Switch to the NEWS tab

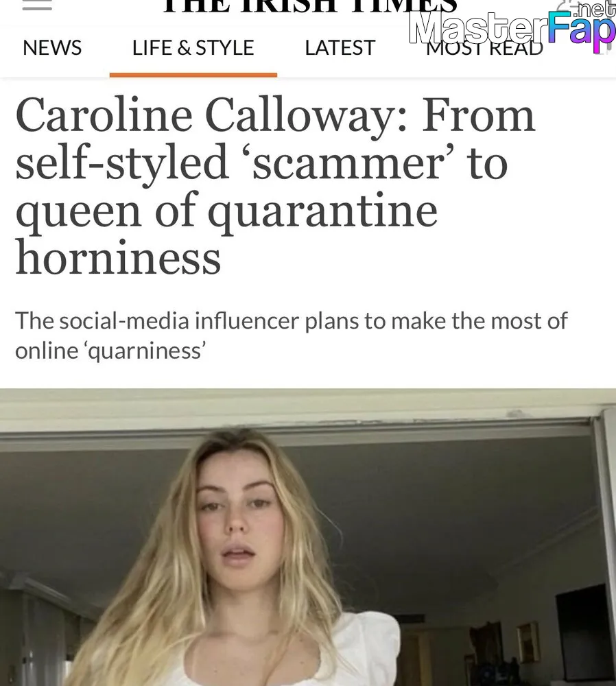52,48
